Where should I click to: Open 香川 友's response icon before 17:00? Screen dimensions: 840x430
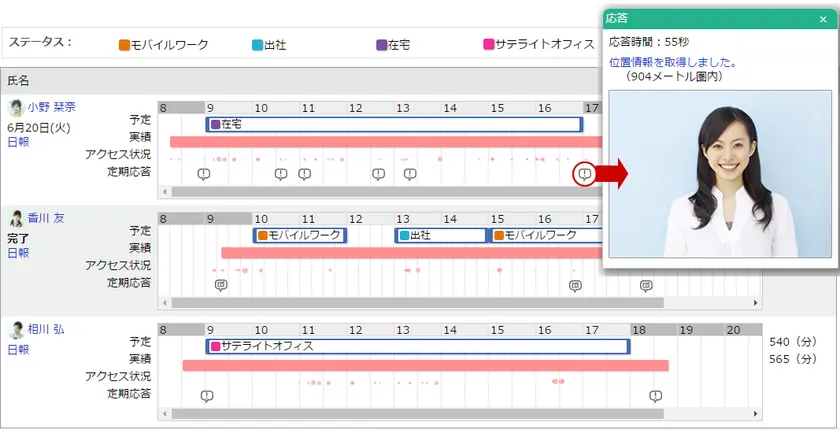(x=575, y=285)
